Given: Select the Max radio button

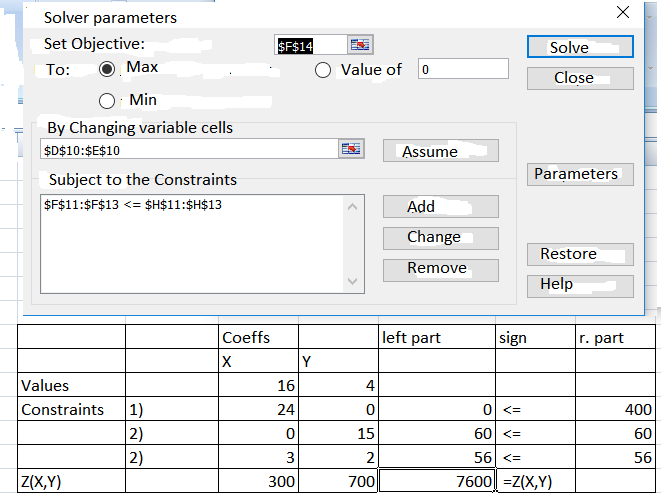Looking at the screenshot, I should click(x=108, y=69).
